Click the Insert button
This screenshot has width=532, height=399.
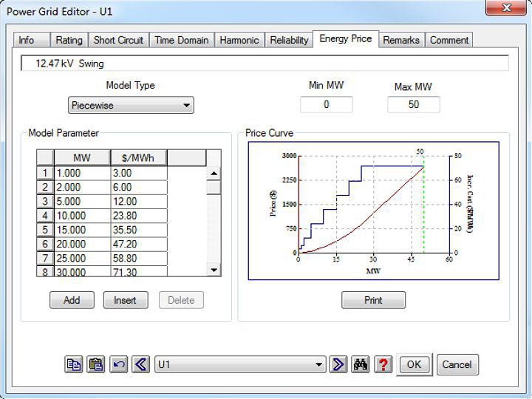coord(126,300)
